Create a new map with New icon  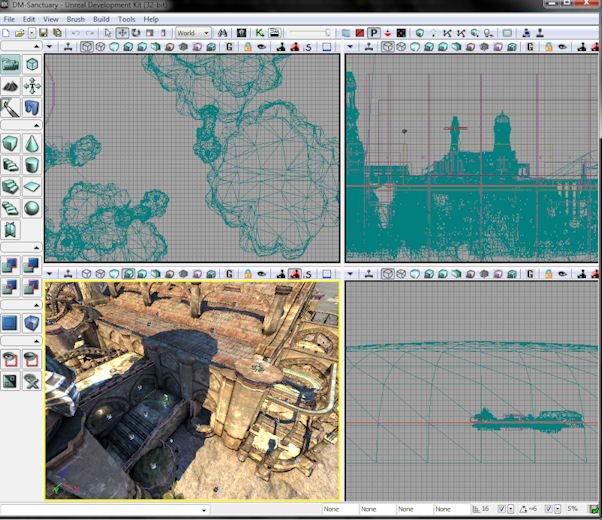tap(6, 33)
